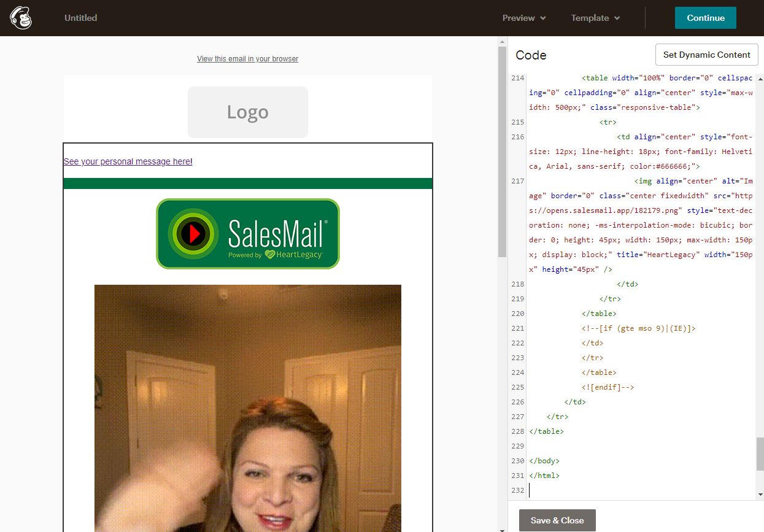This screenshot has height=532, width=764.
Task: Click the code editor vertical scrollbar thumb
Action: 760,453
